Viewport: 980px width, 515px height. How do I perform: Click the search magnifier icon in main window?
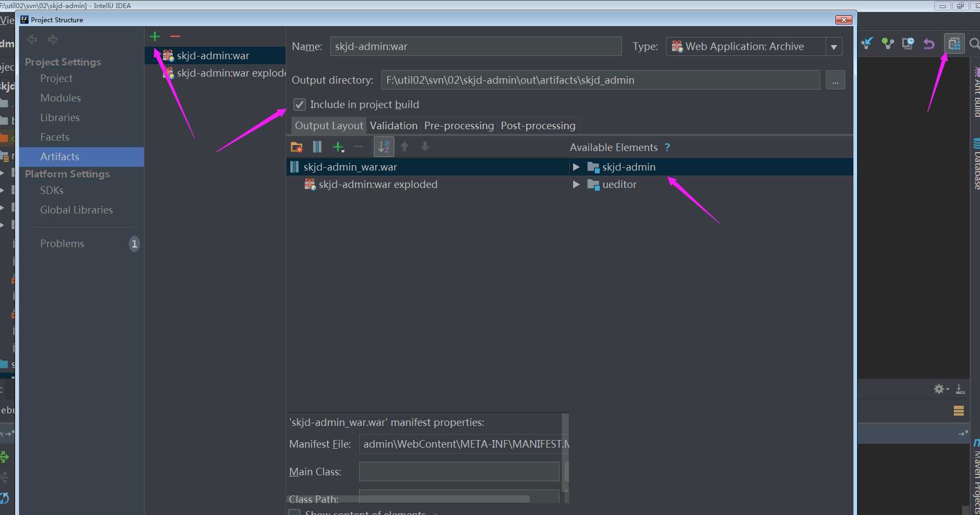(975, 43)
